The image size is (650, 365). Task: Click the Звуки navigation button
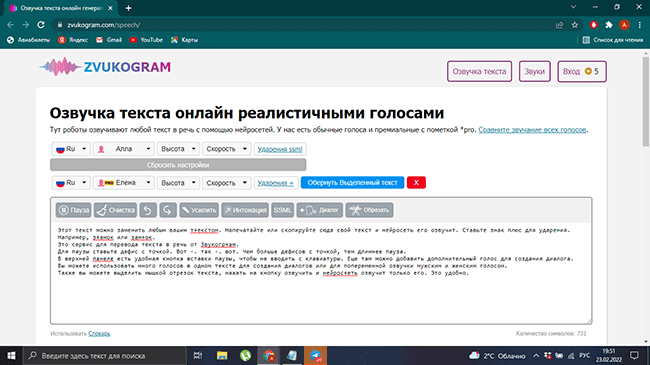535,71
